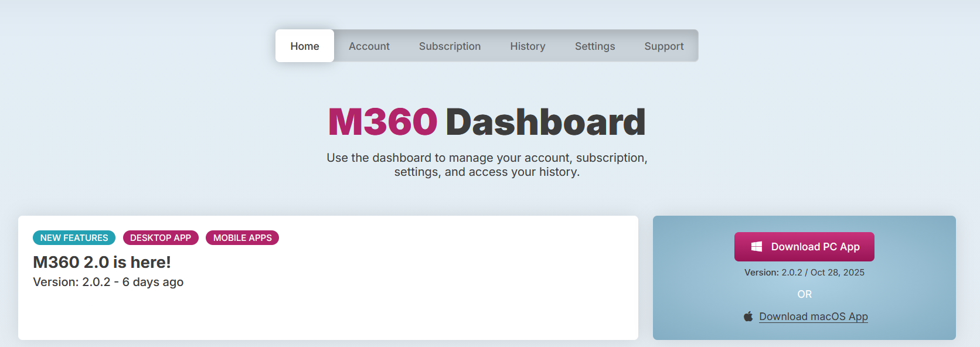Switch to the Home tab
The width and height of the screenshot is (980, 347).
305,46
